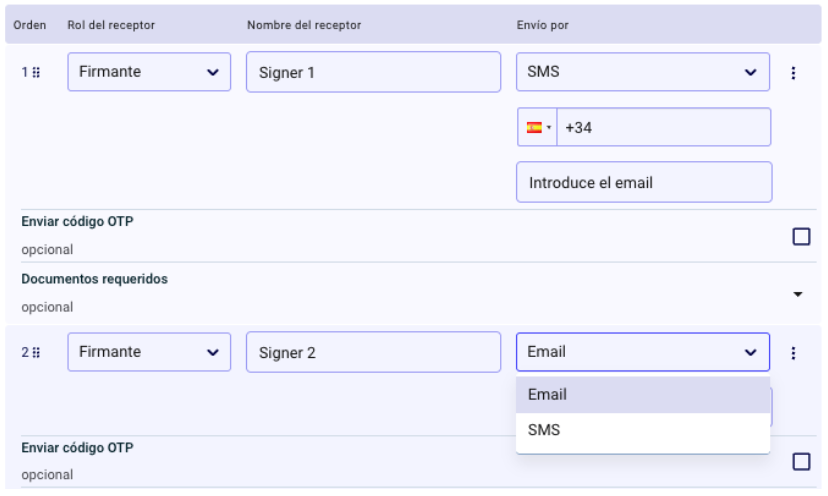The height and width of the screenshot is (496, 828).
Task: Click the Documentos requeridos label
Action: pyautogui.click(x=94, y=279)
